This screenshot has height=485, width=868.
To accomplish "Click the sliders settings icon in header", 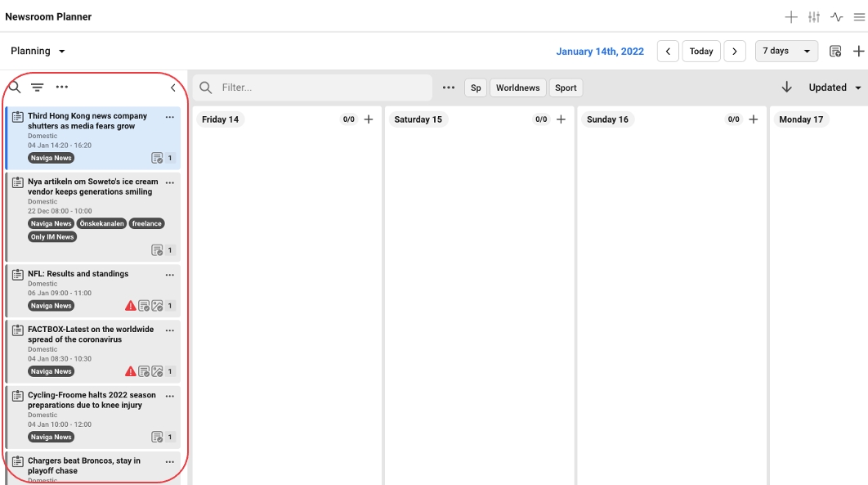I will tap(814, 17).
